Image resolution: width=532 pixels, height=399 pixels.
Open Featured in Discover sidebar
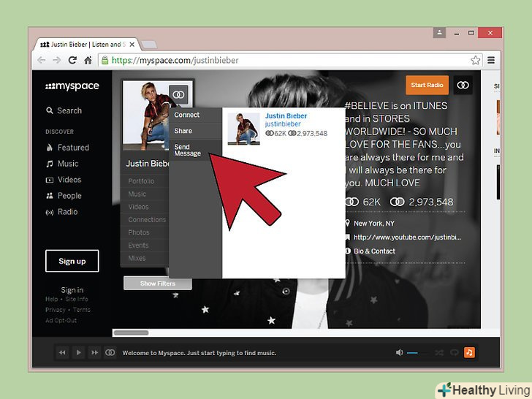click(67, 148)
